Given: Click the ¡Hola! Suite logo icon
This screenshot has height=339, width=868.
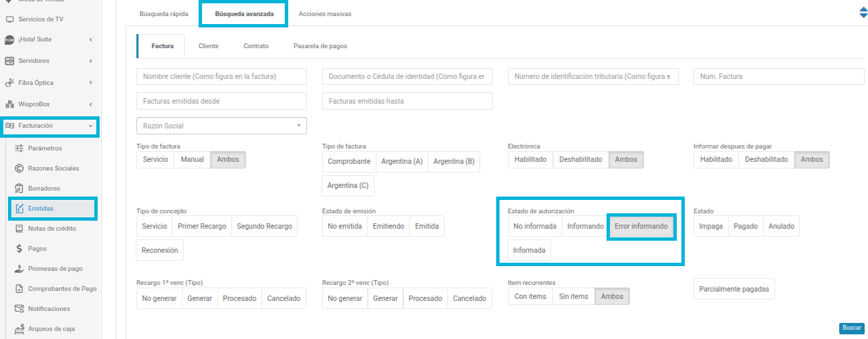Looking at the screenshot, I should 9,39.
